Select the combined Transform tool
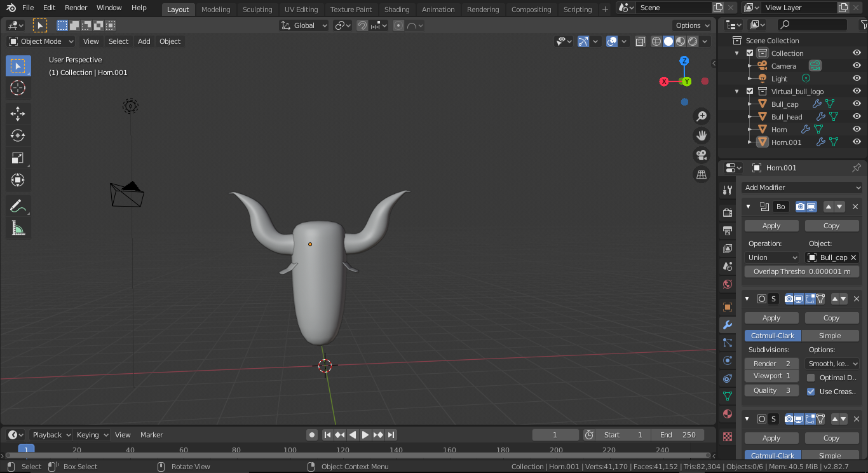868x473 pixels. [18, 180]
